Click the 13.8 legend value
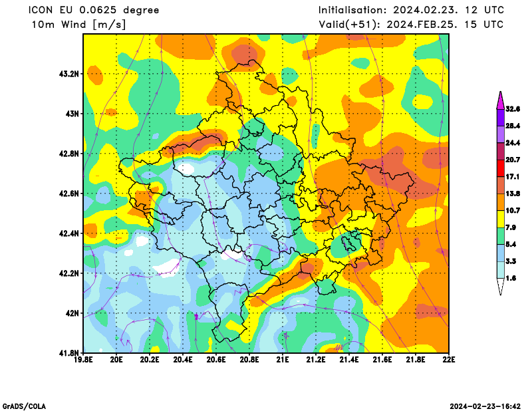The width and height of the screenshot is (532, 411). tap(513, 194)
